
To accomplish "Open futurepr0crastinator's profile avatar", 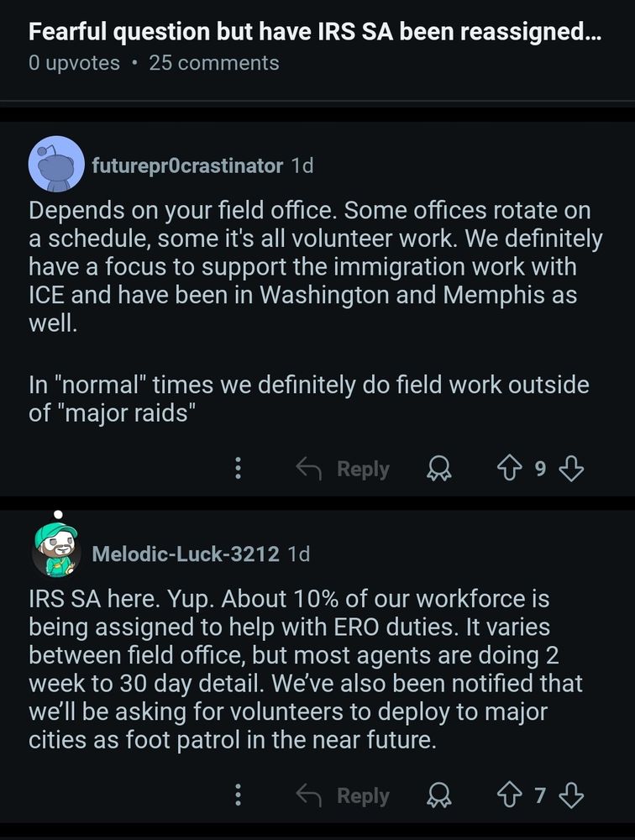I will (x=56, y=164).
